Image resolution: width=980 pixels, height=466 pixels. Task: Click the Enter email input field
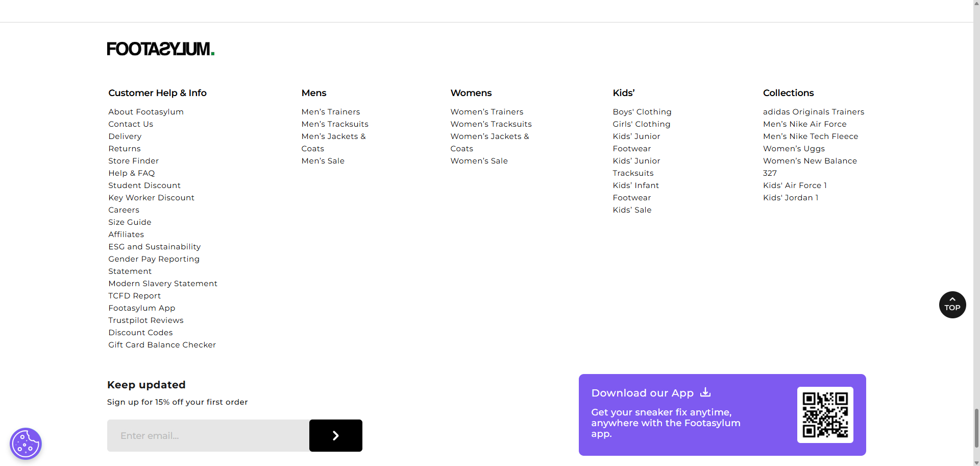click(208, 436)
